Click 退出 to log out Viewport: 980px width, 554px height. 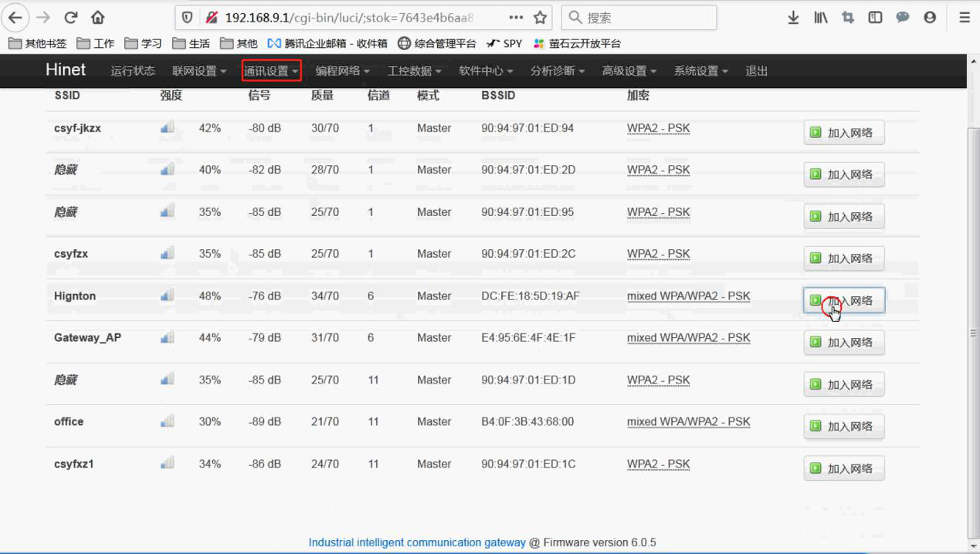756,71
